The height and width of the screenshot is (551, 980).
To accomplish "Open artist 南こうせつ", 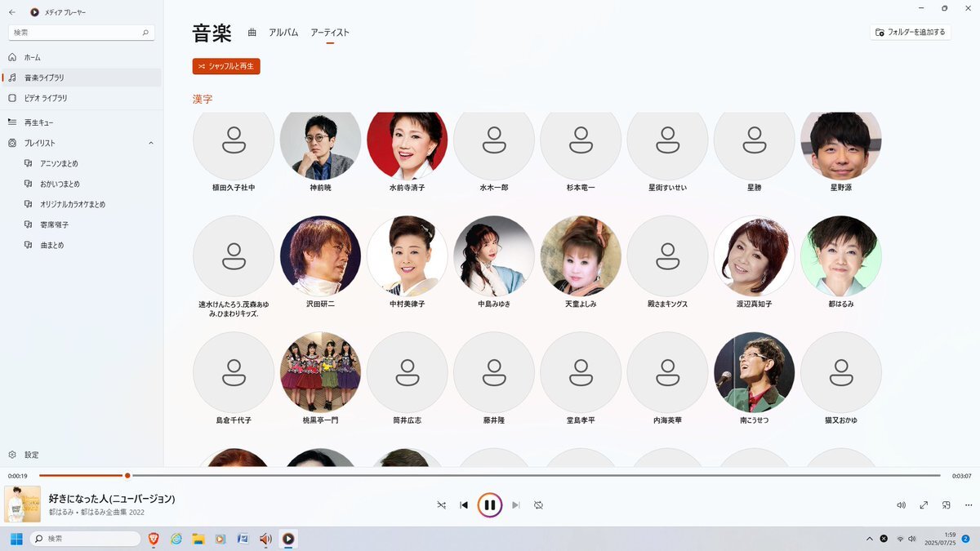I will point(755,379).
